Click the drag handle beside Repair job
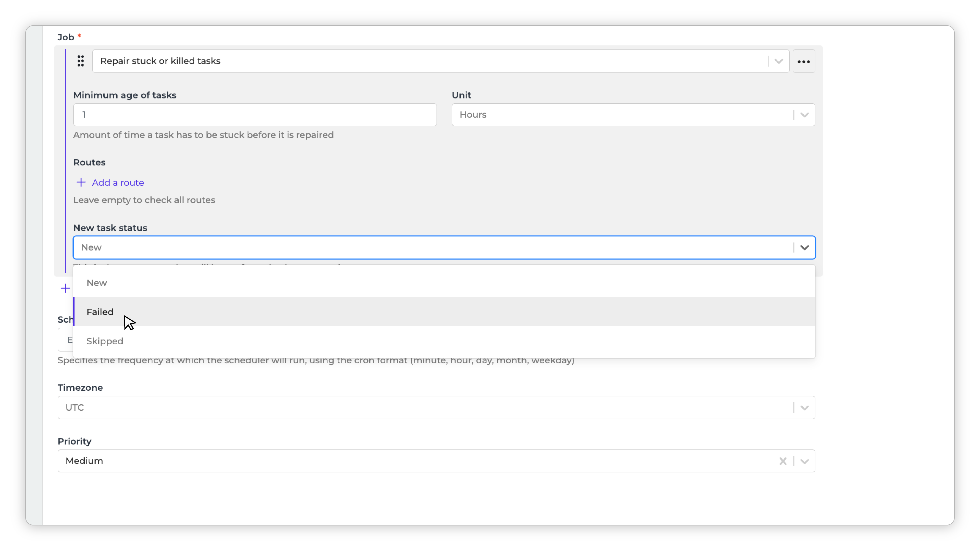Viewport: 980px width, 551px height. tap(80, 61)
